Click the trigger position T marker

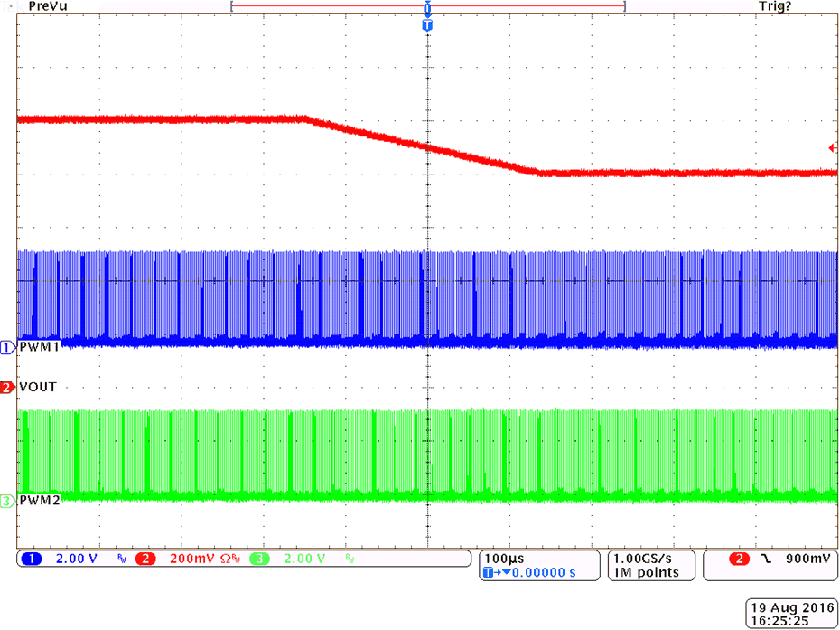(425, 24)
